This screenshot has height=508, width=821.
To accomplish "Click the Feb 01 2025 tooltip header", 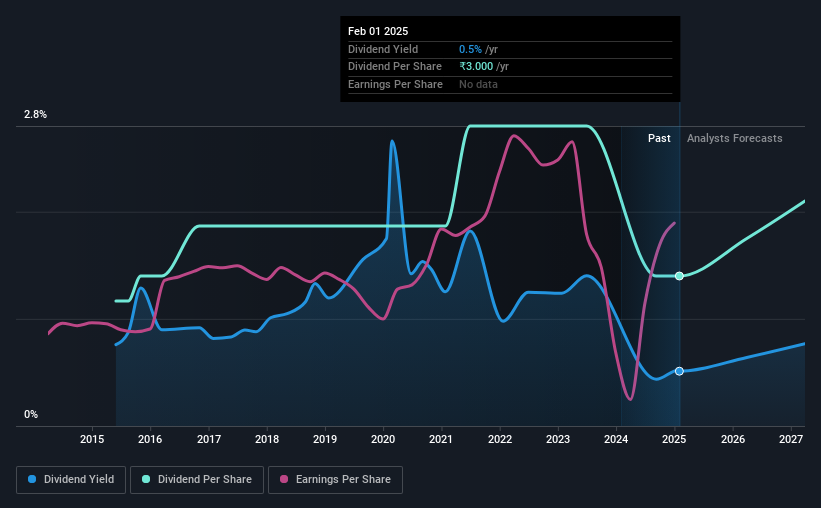I will [378, 31].
